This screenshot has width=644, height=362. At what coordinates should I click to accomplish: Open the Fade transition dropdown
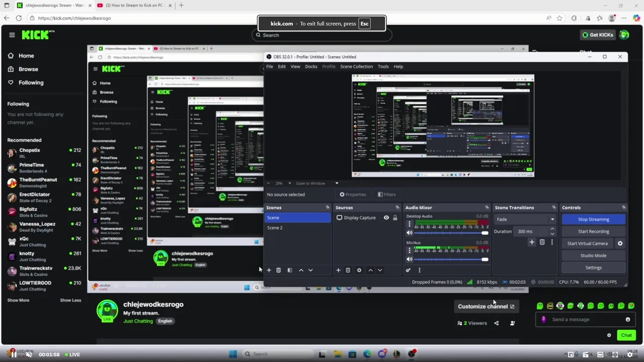tap(525, 219)
